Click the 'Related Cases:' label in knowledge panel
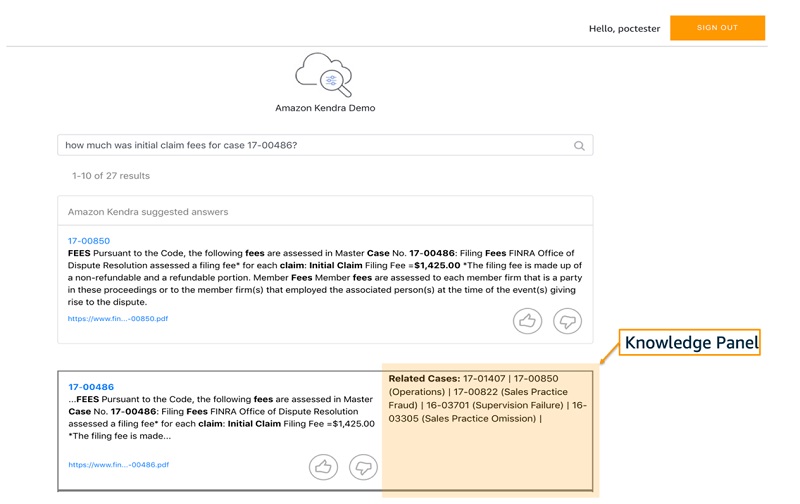800x504 pixels. pos(424,379)
